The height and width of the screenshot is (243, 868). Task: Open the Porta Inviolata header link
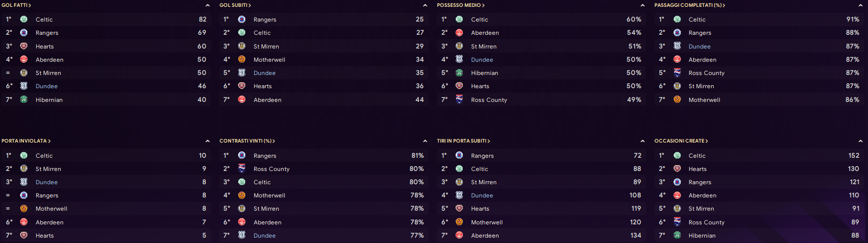coord(25,141)
